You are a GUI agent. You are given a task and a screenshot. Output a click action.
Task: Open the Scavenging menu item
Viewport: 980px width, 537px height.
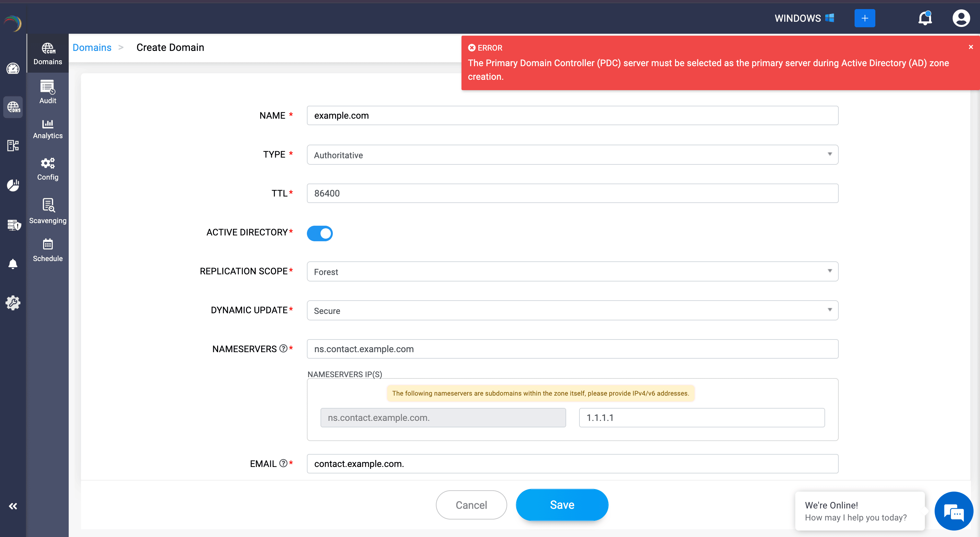coord(48,211)
